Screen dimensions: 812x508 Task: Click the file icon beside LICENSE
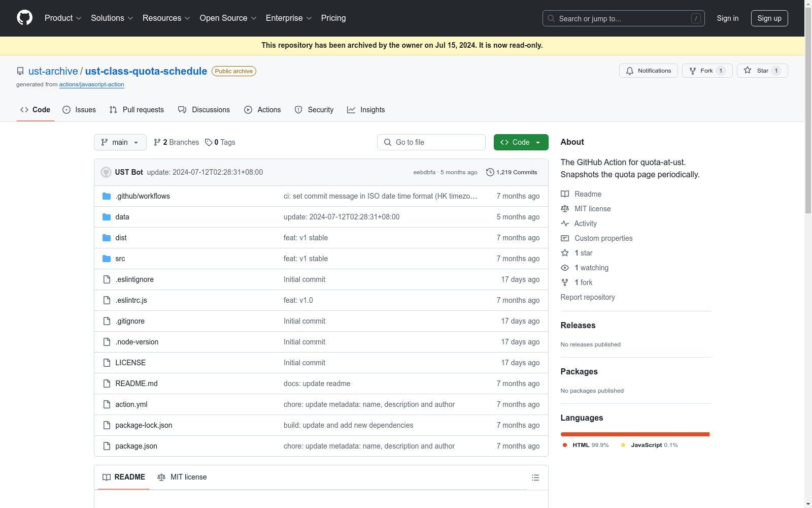coord(107,363)
